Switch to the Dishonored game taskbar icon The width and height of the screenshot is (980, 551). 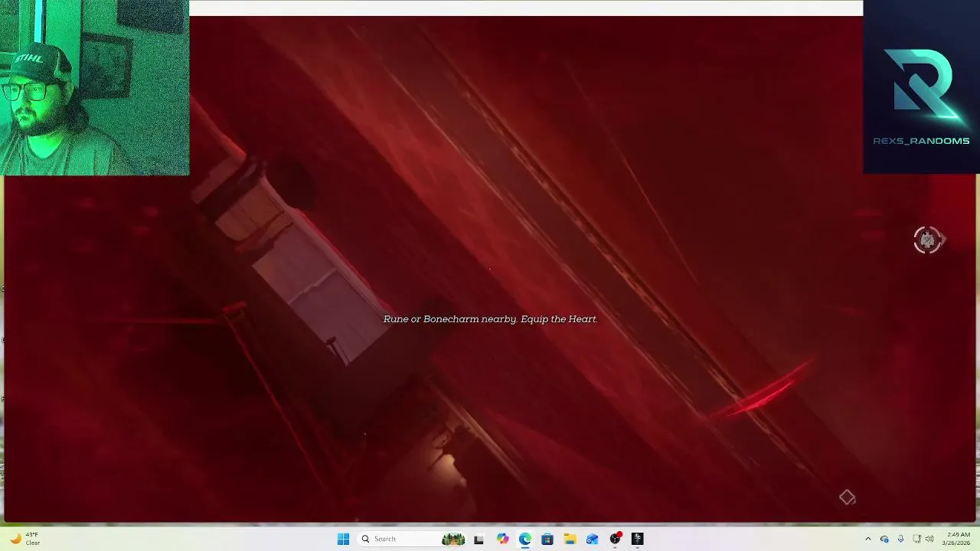[637, 539]
